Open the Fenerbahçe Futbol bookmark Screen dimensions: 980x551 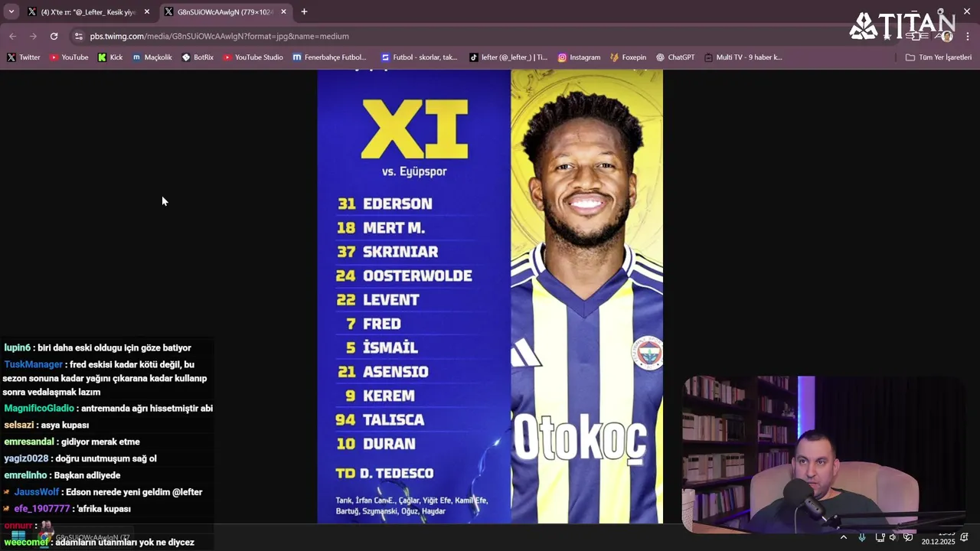pos(330,57)
